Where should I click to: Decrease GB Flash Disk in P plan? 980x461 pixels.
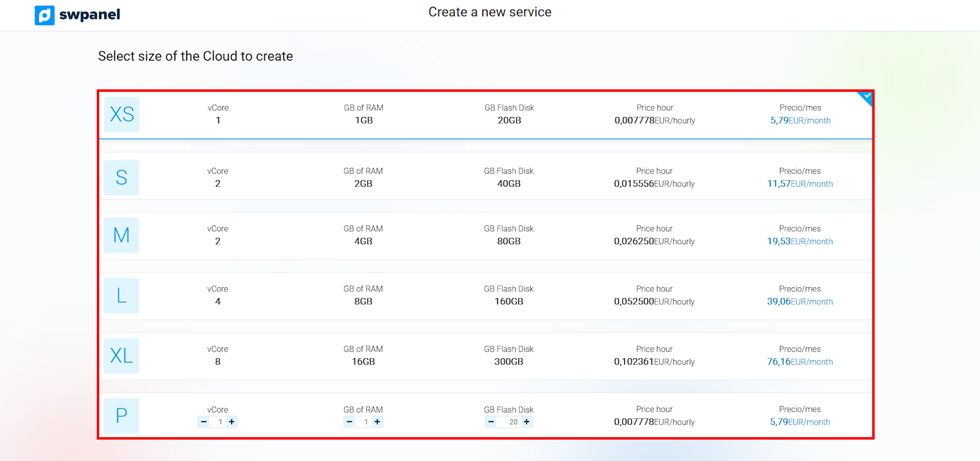(491, 422)
